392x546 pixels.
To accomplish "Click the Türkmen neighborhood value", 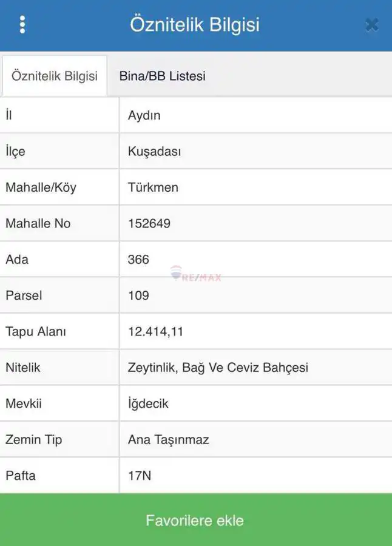I will point(153,187).
